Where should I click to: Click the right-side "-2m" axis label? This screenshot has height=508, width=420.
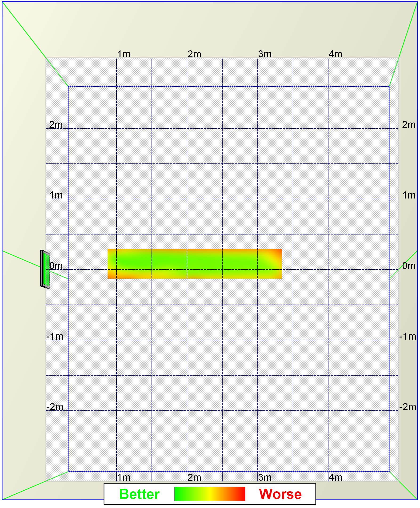[x=408, y=407]
